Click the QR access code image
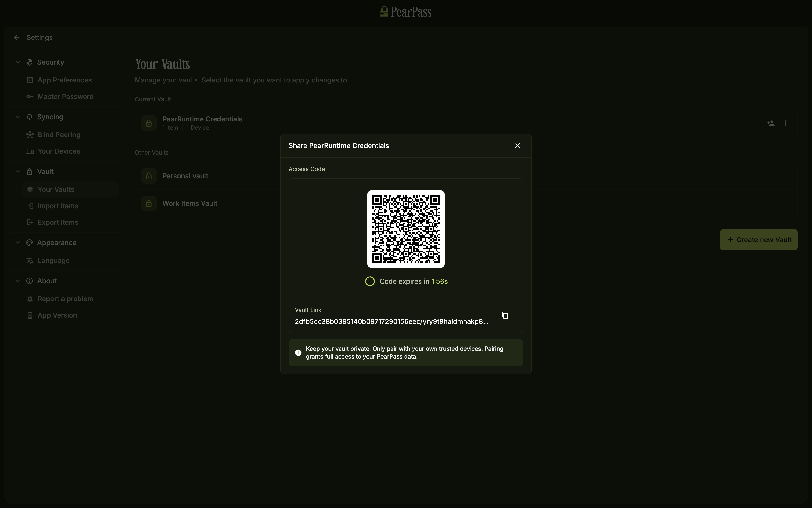The width and height of the screenshot is (812, 508). 406,229
